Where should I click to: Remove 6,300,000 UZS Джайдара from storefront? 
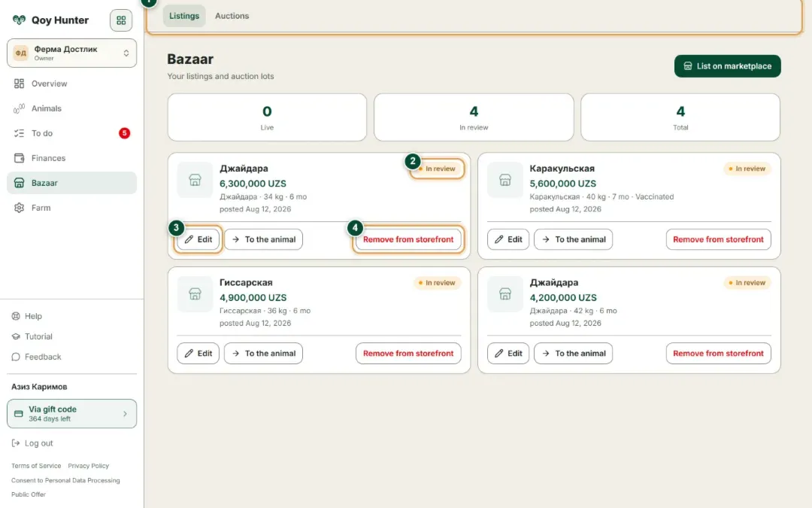[408, 239]
